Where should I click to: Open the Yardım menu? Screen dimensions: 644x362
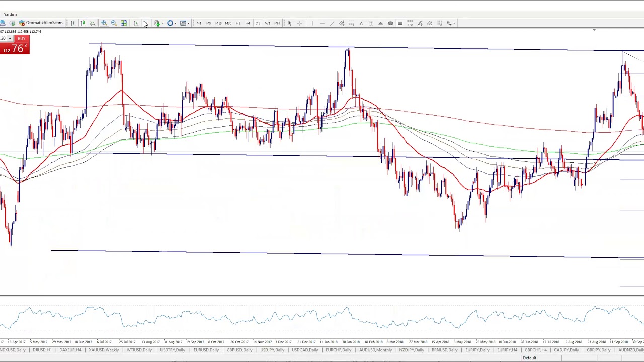10,14
